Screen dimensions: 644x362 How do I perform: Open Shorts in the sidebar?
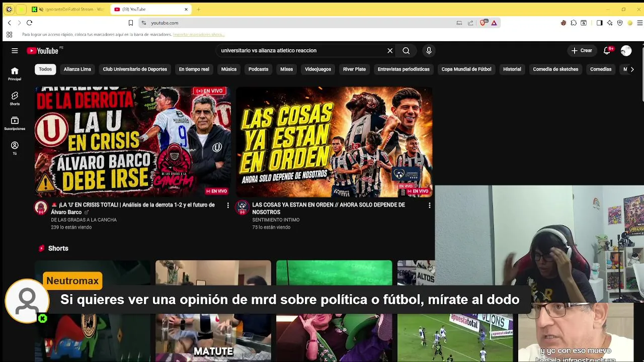tap(15, 99)
